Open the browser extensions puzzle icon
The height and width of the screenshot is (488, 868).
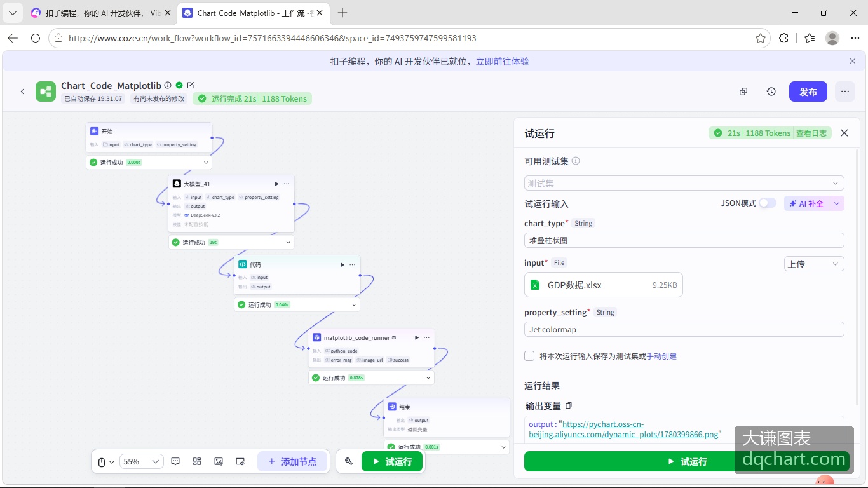click(x=784, y=38)
